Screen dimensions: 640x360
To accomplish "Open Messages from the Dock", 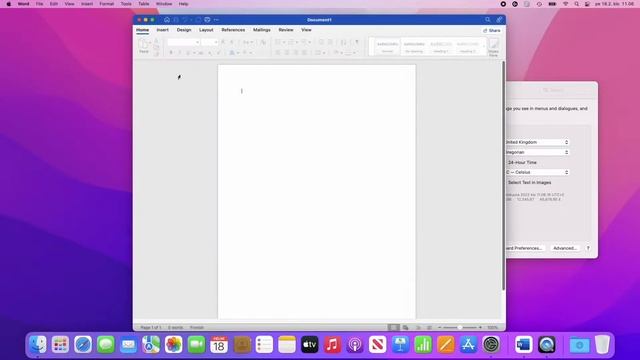I will pyautogui.click(x=106, y=344).
